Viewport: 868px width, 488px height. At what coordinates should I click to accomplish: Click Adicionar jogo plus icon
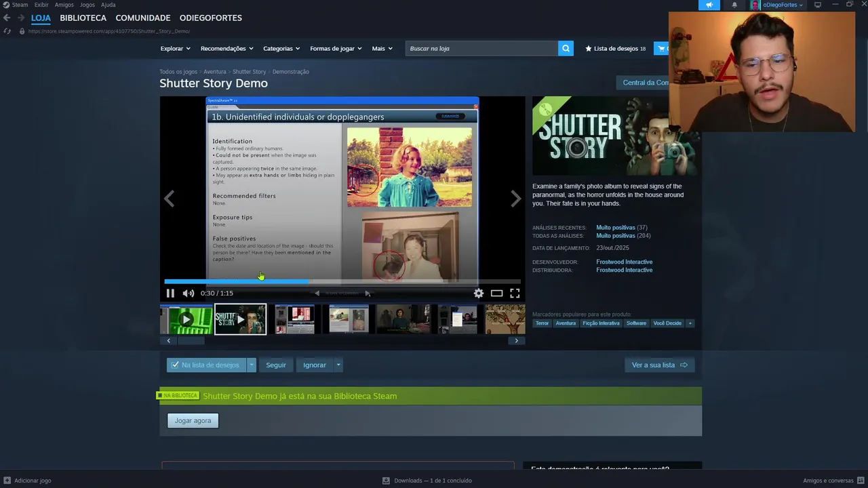(x=7, y=481)
